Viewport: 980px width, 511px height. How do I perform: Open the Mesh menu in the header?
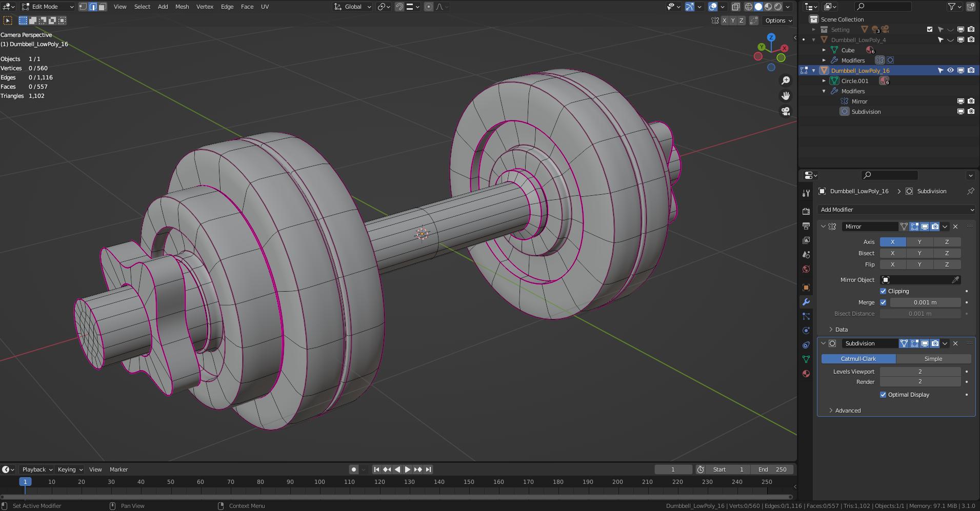click(182, 7)
